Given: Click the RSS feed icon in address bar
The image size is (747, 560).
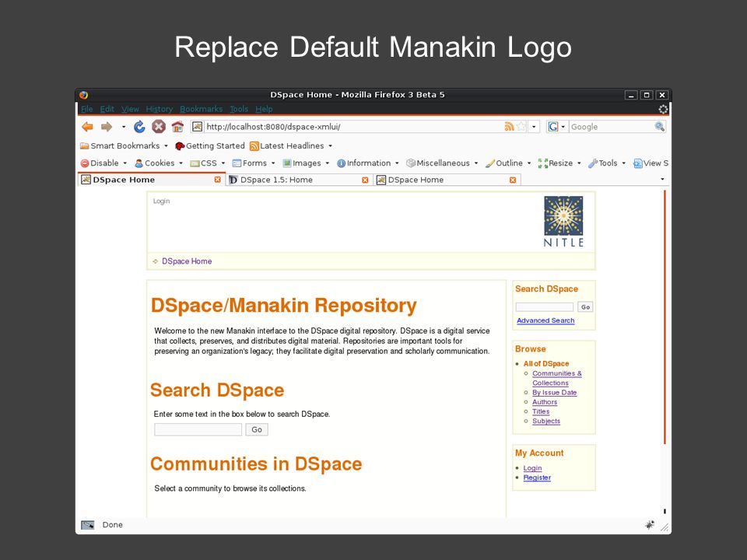Looking at the screenshot, I should pyautogui.click(x=509, y=127).
